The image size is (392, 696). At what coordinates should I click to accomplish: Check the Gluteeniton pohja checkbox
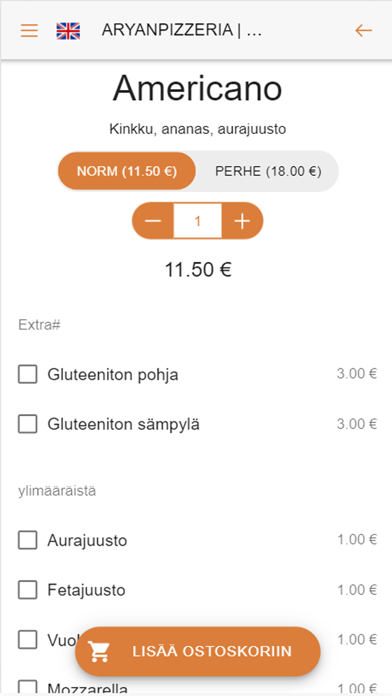[x=28, y=374]
